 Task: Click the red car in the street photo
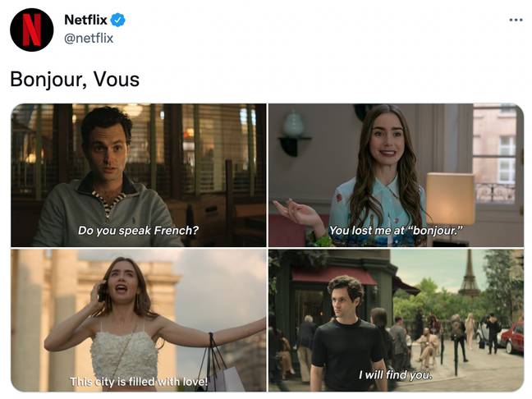pos(512,337)
